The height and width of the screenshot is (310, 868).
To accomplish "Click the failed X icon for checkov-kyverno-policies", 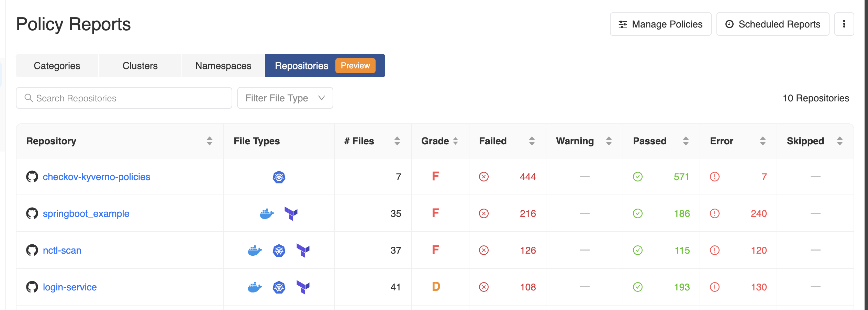I will point(484,177).
